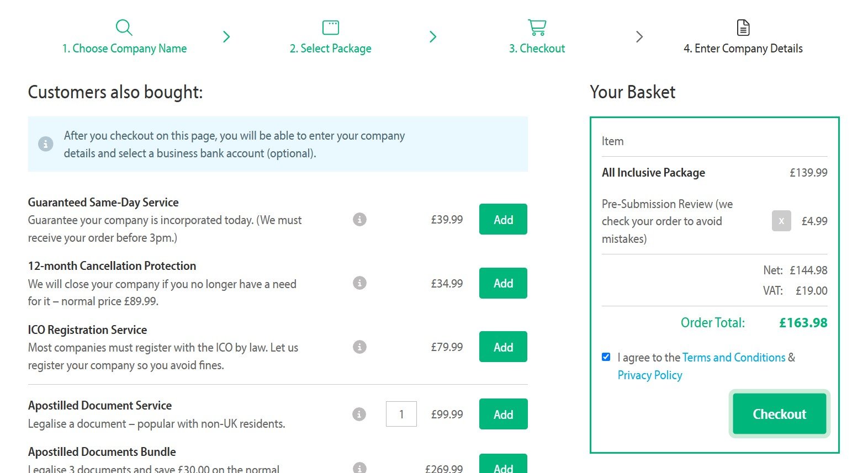868x473 pixels.
Task: Add Guaranteed Same-Day Service to basket
Action: (x=503, y=220)
